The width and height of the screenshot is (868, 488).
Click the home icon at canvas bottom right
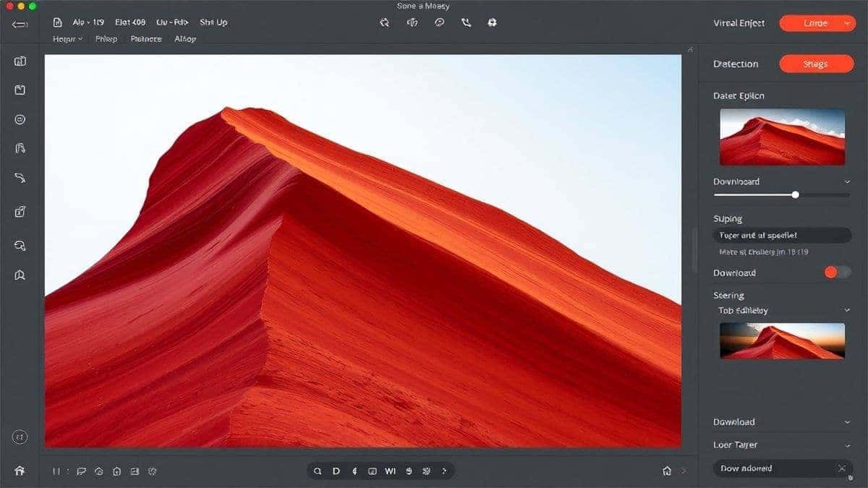pos(667,471)
